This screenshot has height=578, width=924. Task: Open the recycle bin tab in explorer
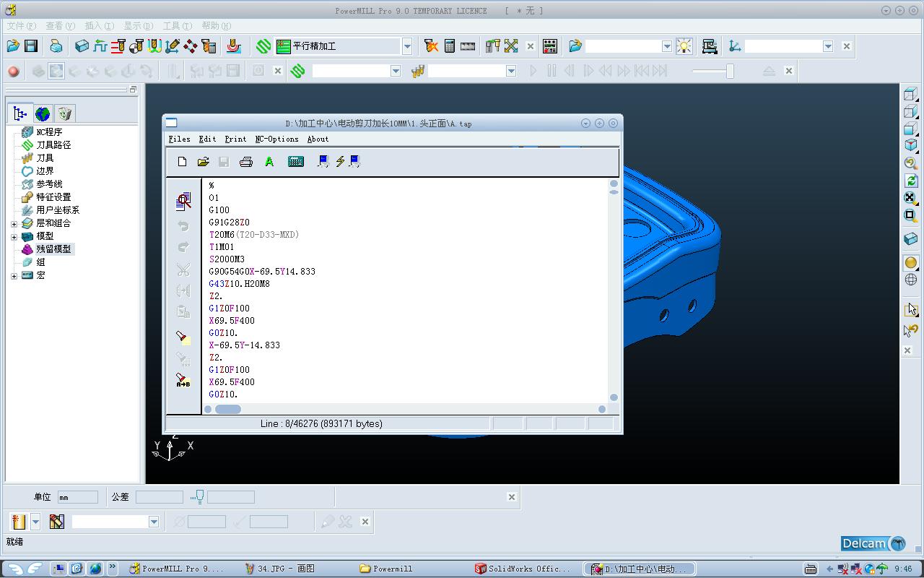(65, 113)
